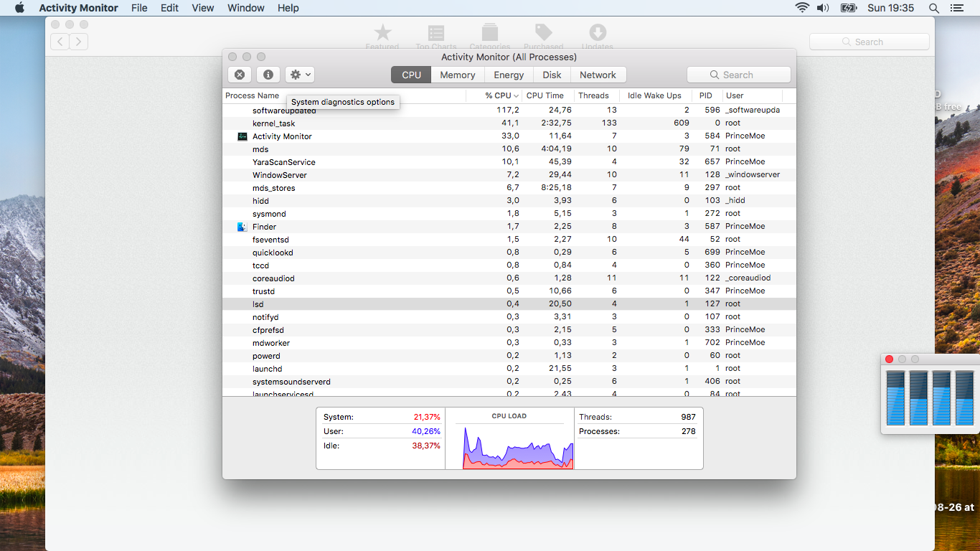This screenshot has width=980, height=551.
Task: Select the mds_stores process row
Action: tap(509, 188)
